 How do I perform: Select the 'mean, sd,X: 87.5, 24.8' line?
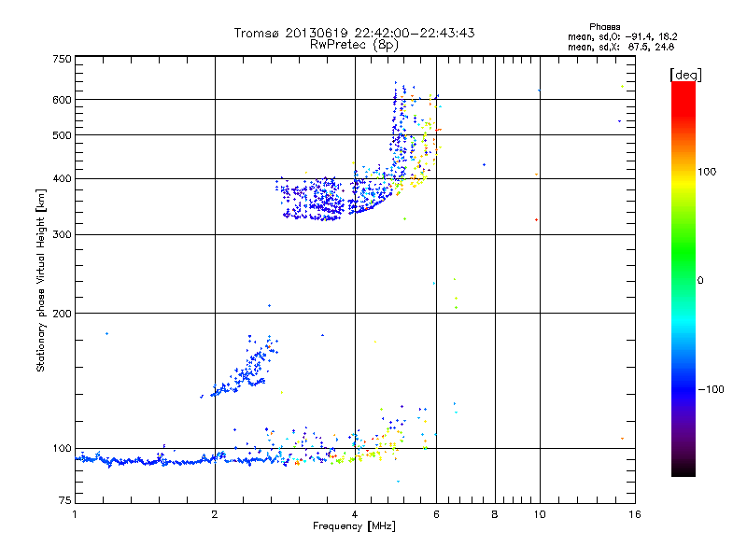(x=621, y=48)
